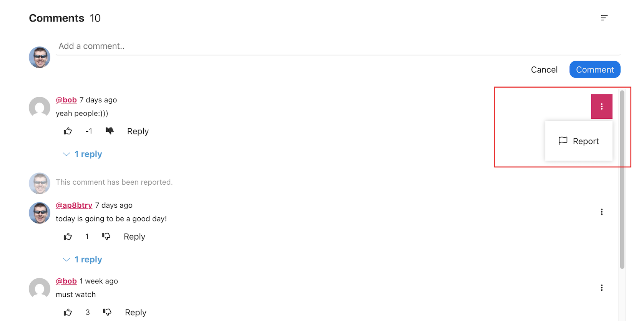This screenshot has height=321, width=644.
Task: Click the "Add a comment.." input field
Action: [x=337, y=46]
